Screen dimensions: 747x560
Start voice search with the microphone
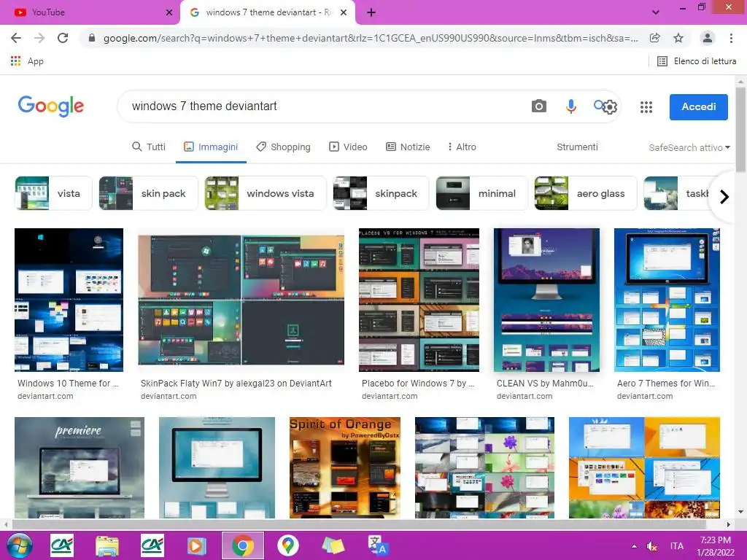(570, 106)
